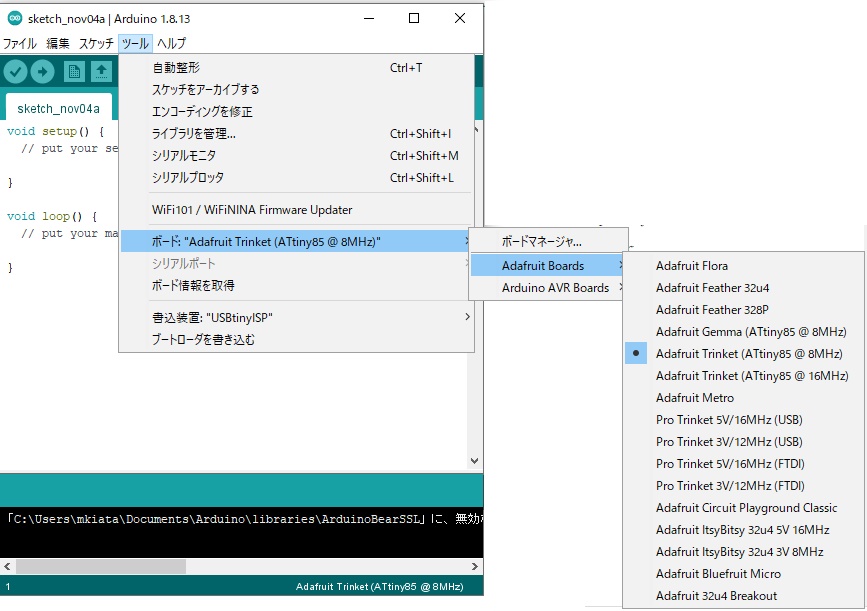Select Adafruit Metro board
The image size is (867, 611).
pos(744,398)
